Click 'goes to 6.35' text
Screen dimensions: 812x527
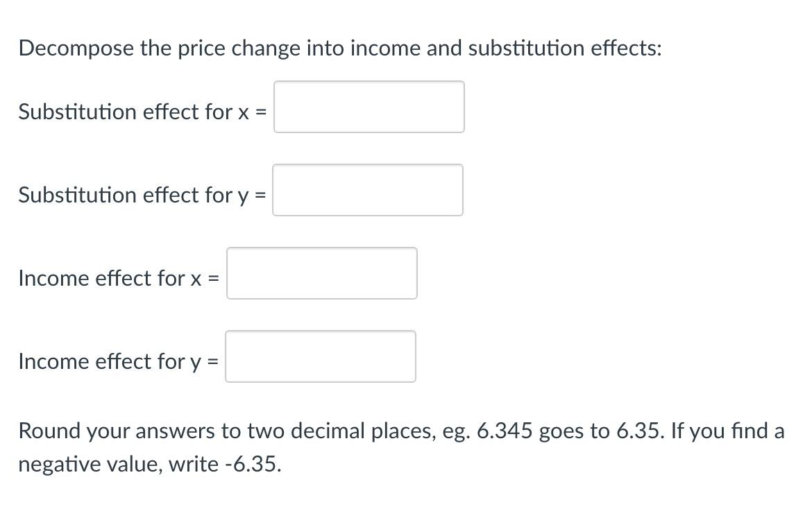click(601, 431)
